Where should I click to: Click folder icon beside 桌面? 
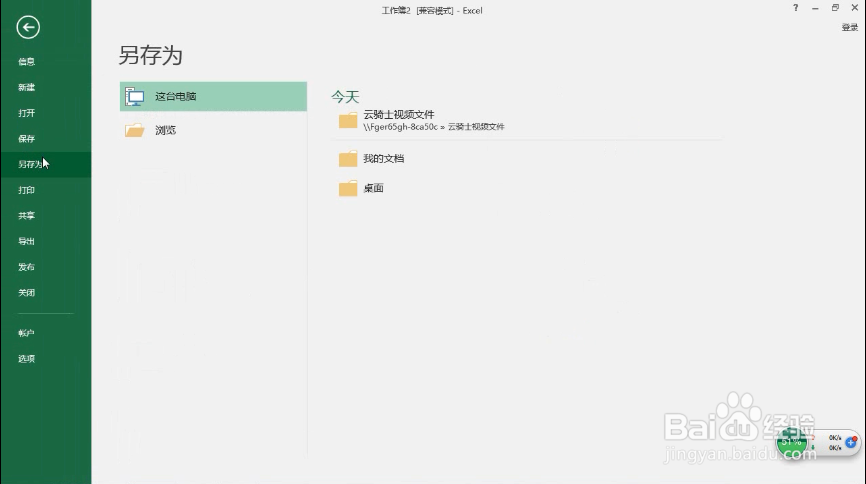click(x=348, y=188)
